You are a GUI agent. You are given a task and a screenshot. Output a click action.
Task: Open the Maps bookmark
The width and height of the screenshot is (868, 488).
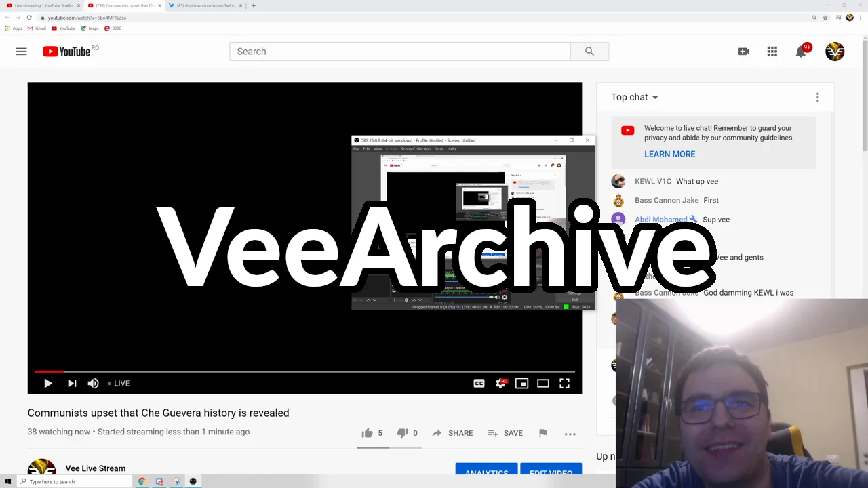click(90, 28)
